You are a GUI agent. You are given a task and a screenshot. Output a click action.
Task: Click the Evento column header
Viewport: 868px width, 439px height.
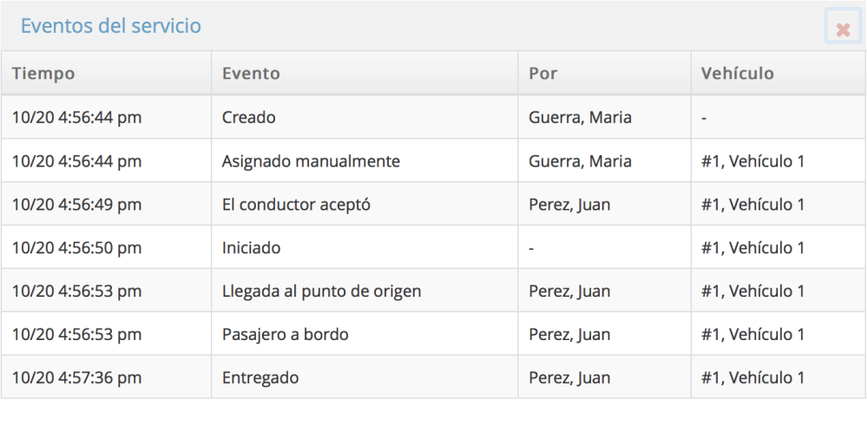point(251,74)
